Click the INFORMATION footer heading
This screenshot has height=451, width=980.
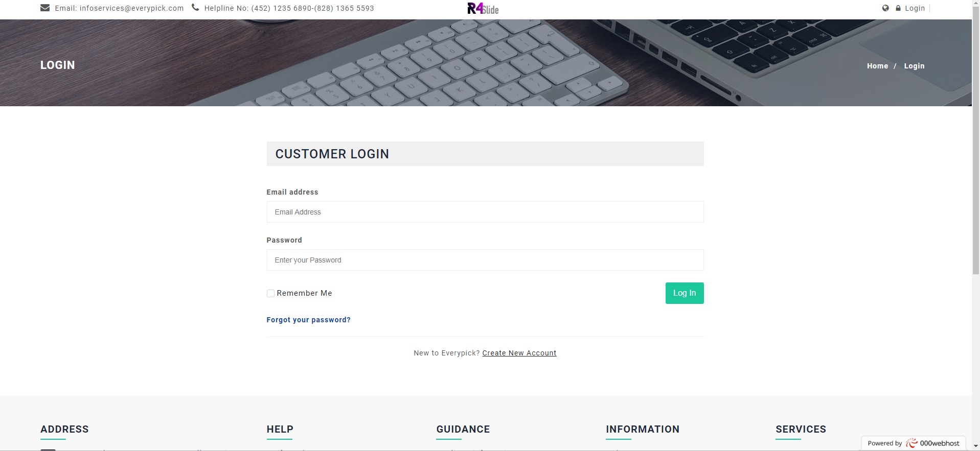(x=643, y=429)
